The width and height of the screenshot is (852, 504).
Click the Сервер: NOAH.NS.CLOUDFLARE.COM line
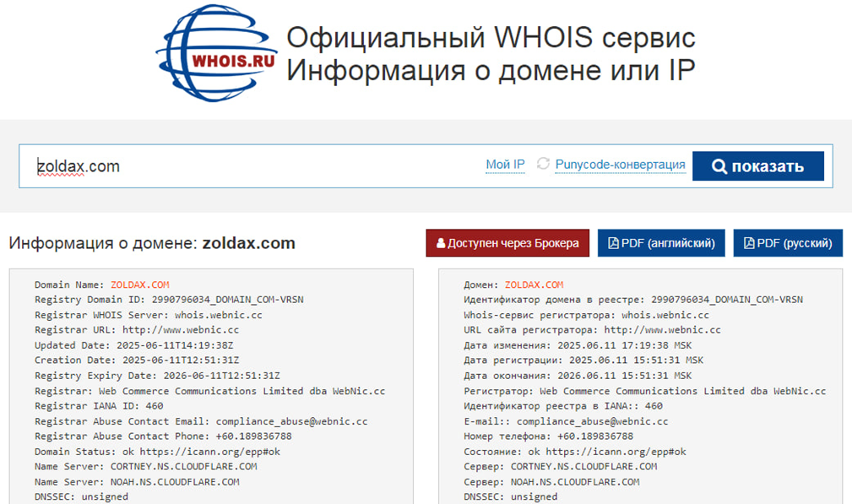pos(551,482)
